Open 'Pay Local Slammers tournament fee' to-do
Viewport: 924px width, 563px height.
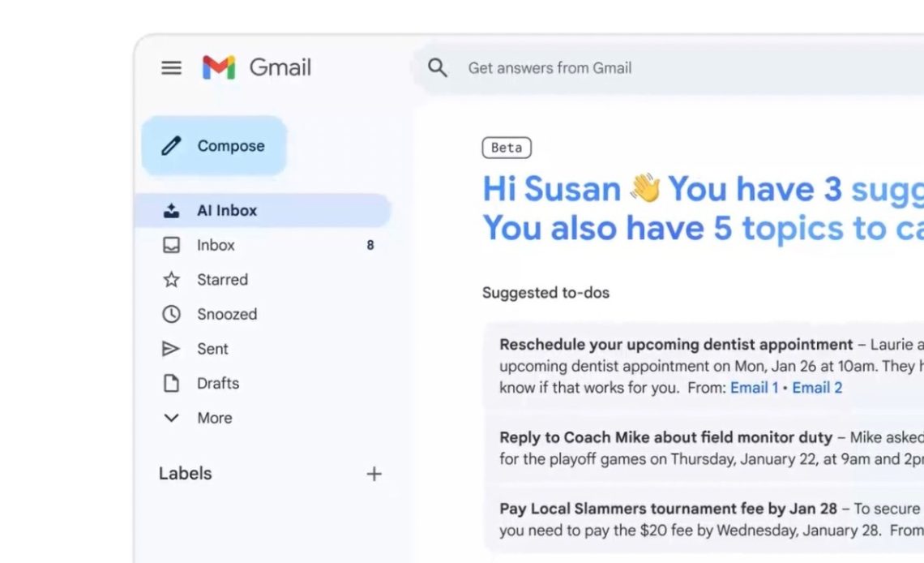click(x=704, y=519)
